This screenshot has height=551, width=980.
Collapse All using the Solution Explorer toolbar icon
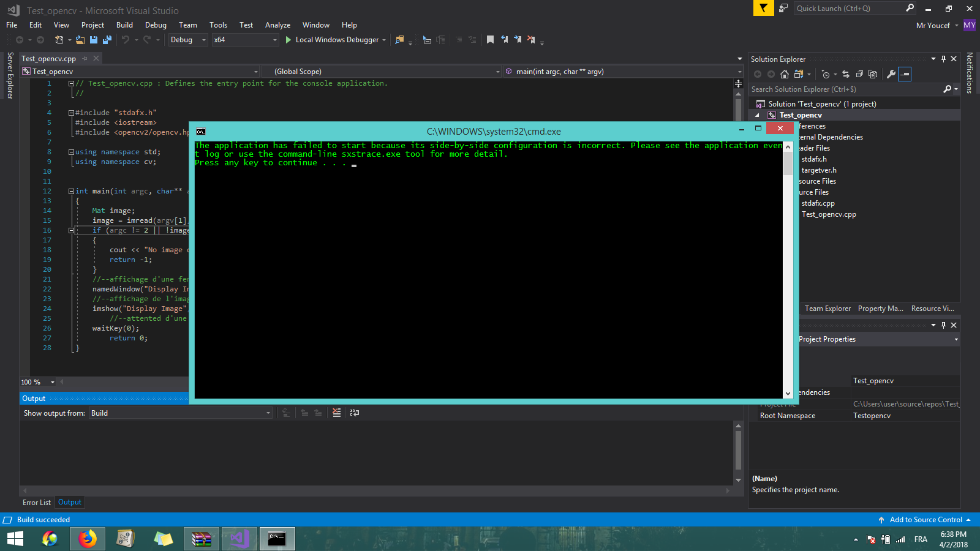coord(859,74)
